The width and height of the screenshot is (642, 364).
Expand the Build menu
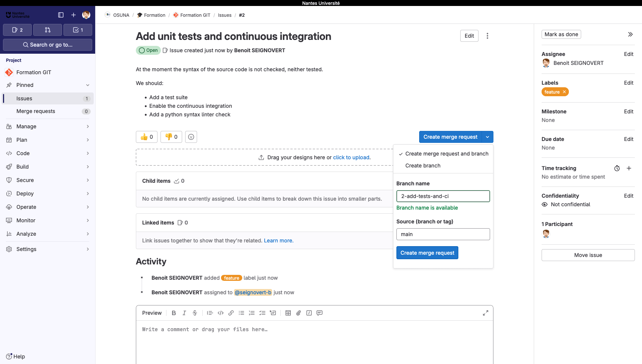pos(47,167)
